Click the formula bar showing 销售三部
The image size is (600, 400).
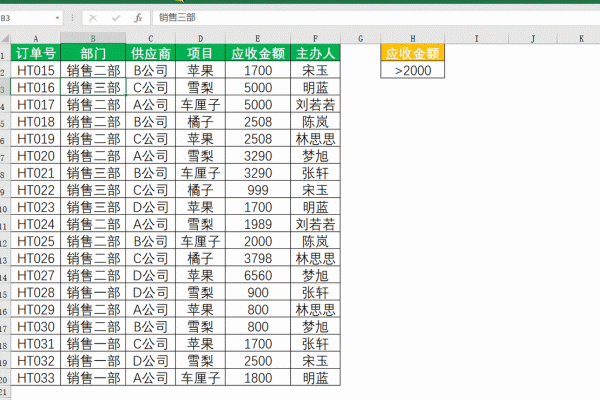point(375,18)
